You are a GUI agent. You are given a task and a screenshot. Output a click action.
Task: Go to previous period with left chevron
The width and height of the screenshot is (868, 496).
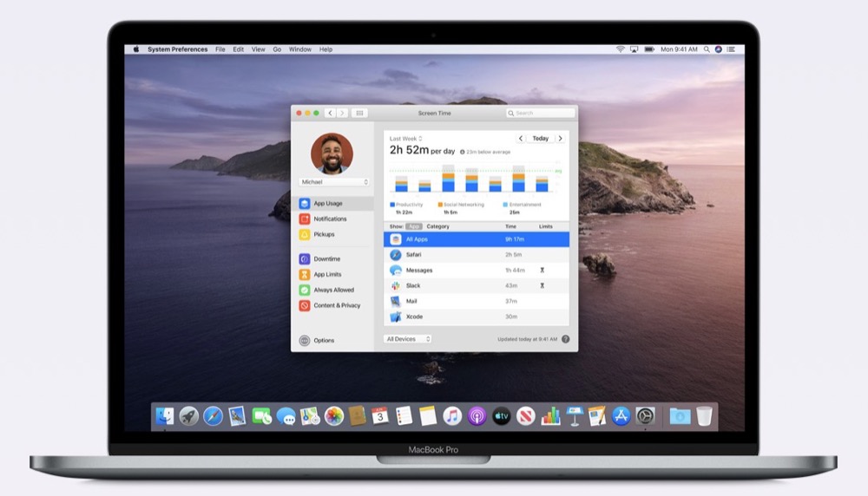(x=520, y=138)
